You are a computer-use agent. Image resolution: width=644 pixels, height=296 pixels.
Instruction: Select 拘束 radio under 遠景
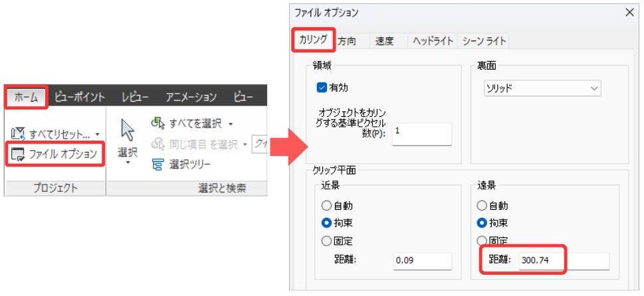click(482, 223)
